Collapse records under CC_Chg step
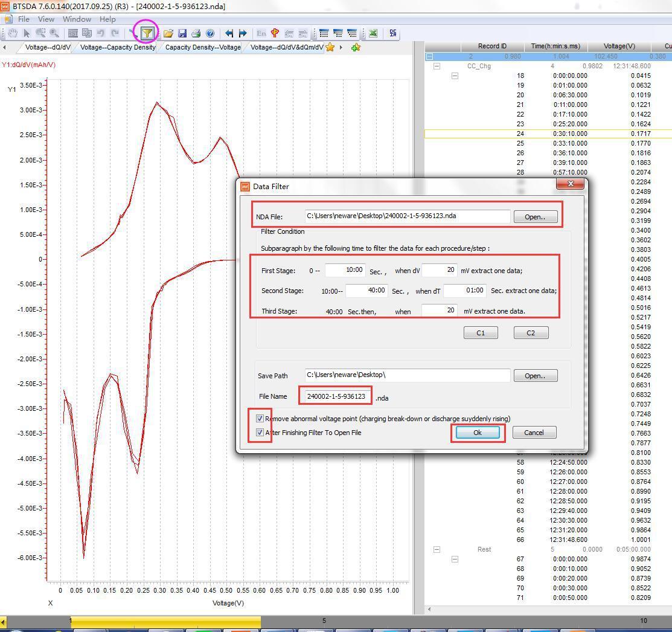Screen dimensions: 672x632 [x=455, y=76]
